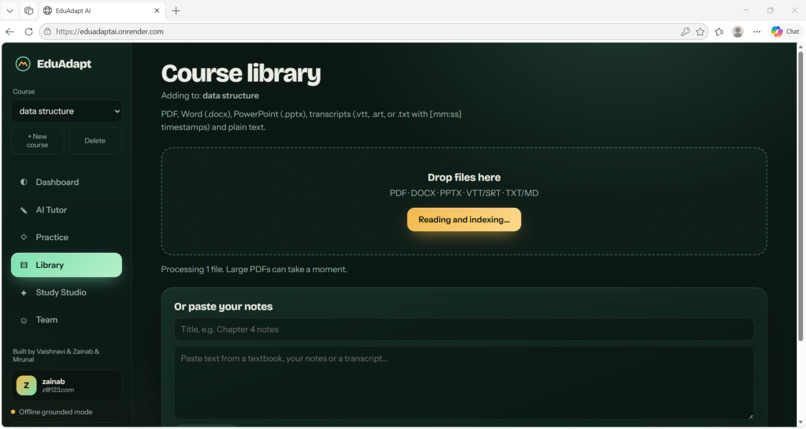Click the Adding to: data structure text
This screenshot has width=806, height=429.
pos(210,96)
